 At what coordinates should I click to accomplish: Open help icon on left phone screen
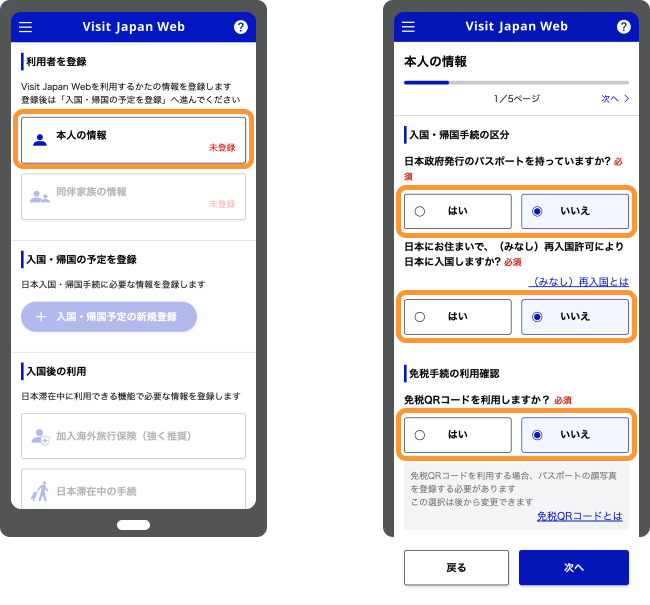tap(241, 27)
